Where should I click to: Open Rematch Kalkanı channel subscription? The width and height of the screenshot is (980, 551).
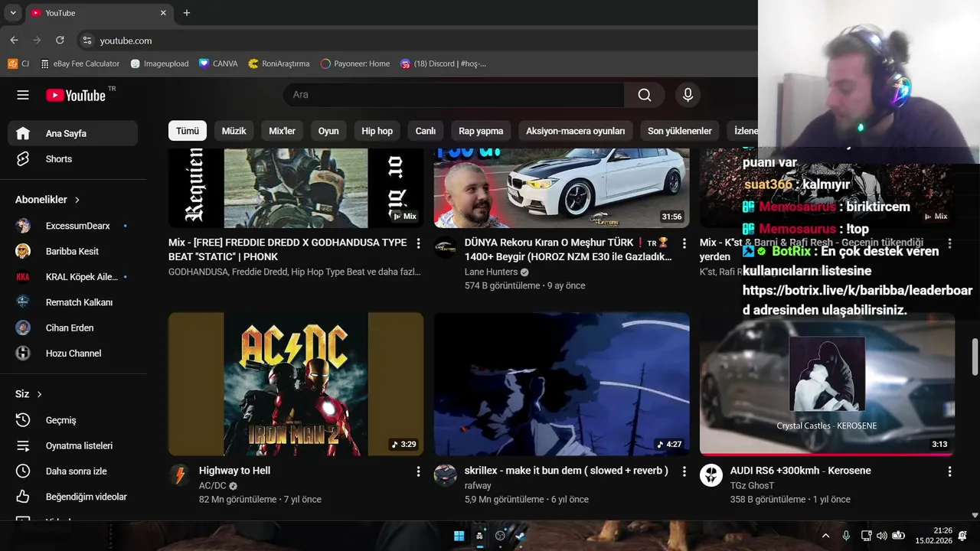pos(73,302)
